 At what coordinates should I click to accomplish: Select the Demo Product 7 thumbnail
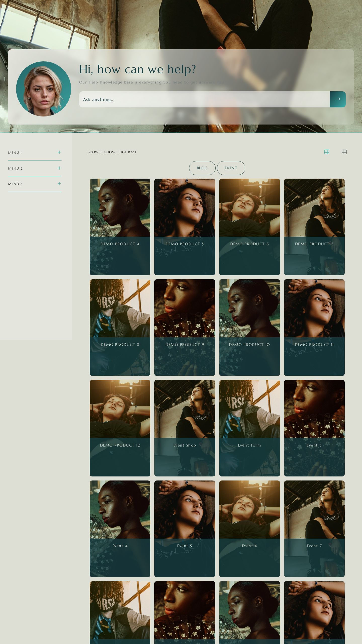[314, 208]
